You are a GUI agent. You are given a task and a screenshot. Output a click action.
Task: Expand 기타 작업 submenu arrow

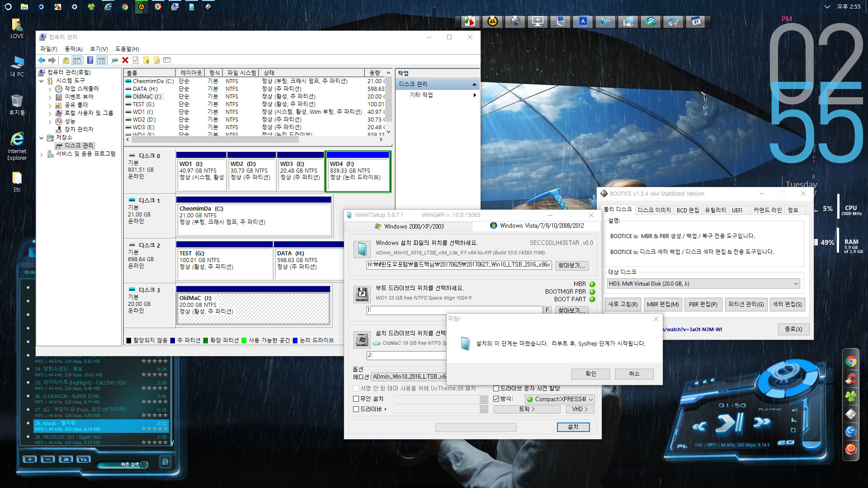(474, 95)
